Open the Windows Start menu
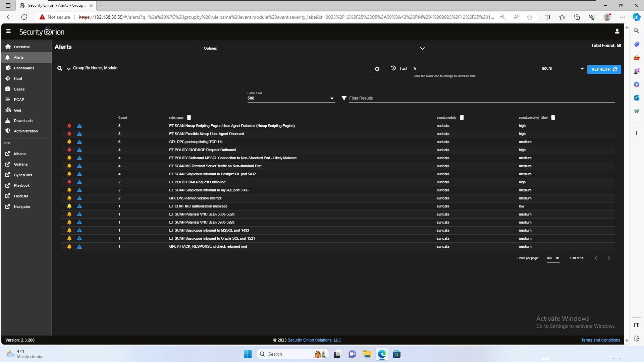 point(248,354)
